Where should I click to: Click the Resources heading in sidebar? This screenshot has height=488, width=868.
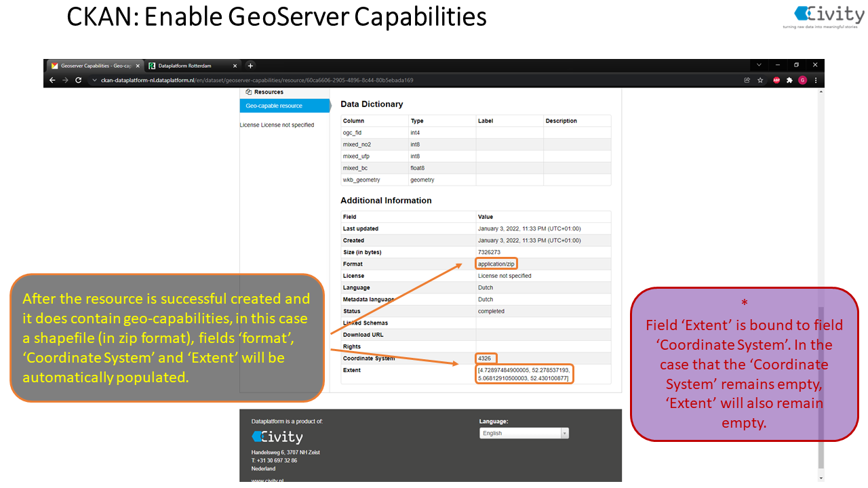pyautogui.click(x=269, y=92)
